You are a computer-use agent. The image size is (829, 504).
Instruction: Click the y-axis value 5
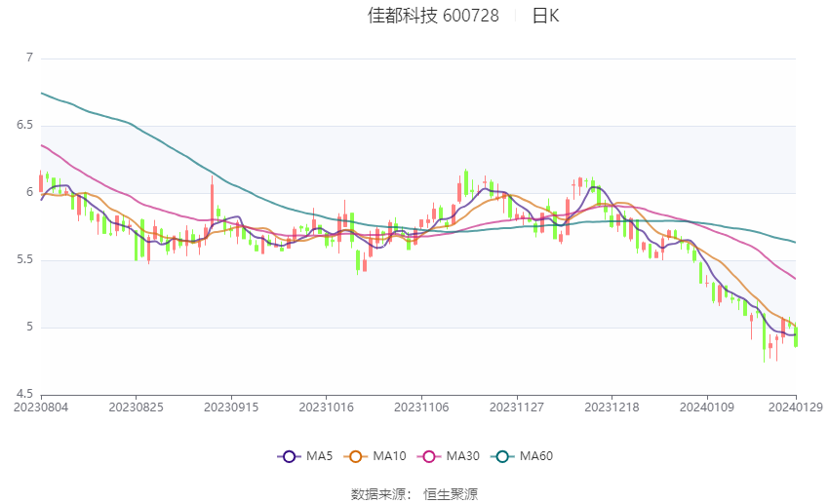[x=29, y=327]
